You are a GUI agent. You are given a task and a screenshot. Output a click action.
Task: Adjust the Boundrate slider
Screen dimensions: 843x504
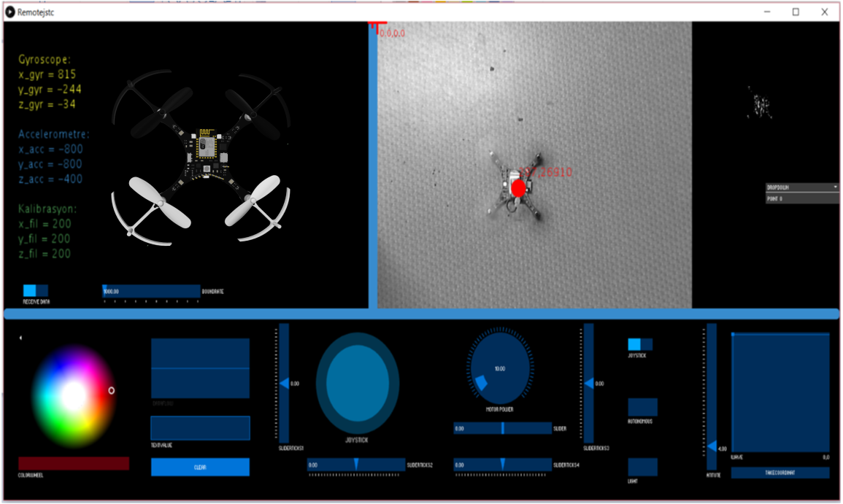(x=151, y=291)
